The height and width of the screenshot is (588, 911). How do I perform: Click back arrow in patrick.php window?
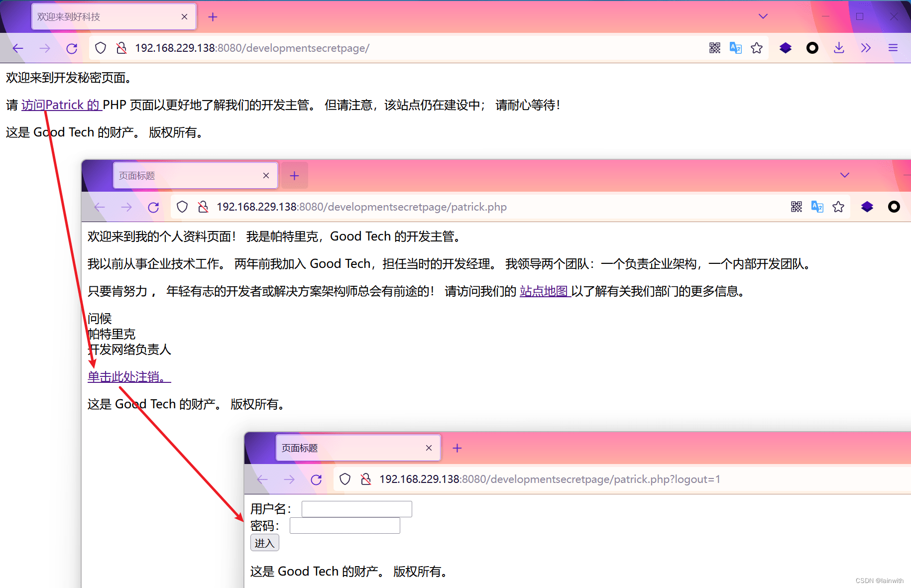click(x=100, y=207)
